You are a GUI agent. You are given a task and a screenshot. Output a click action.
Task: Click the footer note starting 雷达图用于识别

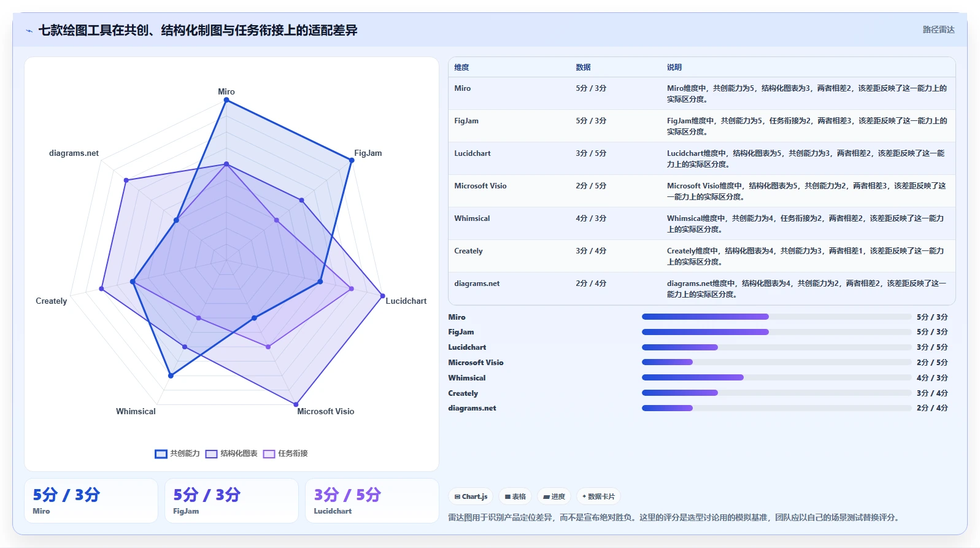click(x=675, y=517)
